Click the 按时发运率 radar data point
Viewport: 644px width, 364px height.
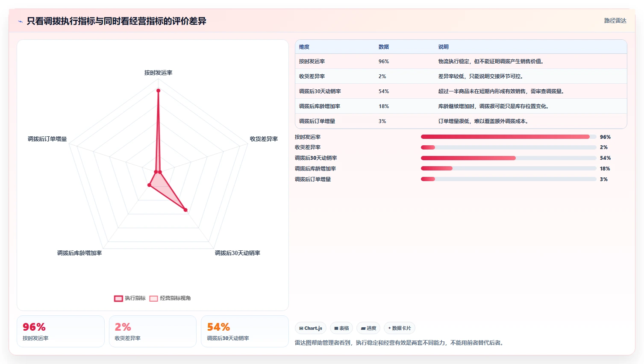tap(158, 91)
